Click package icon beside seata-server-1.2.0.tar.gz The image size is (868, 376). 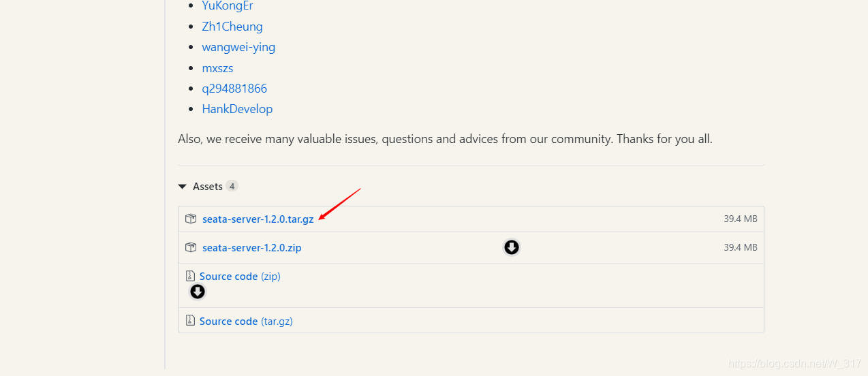tap(191, 219)
